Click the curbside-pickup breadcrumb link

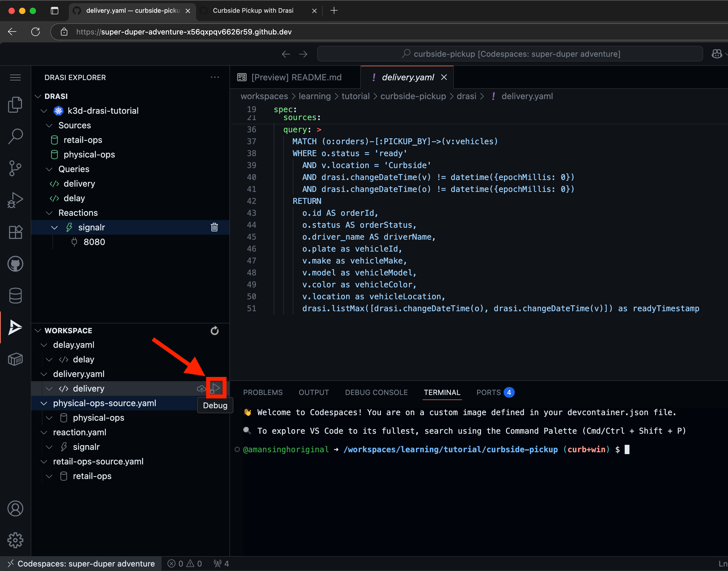coord(413,96)
